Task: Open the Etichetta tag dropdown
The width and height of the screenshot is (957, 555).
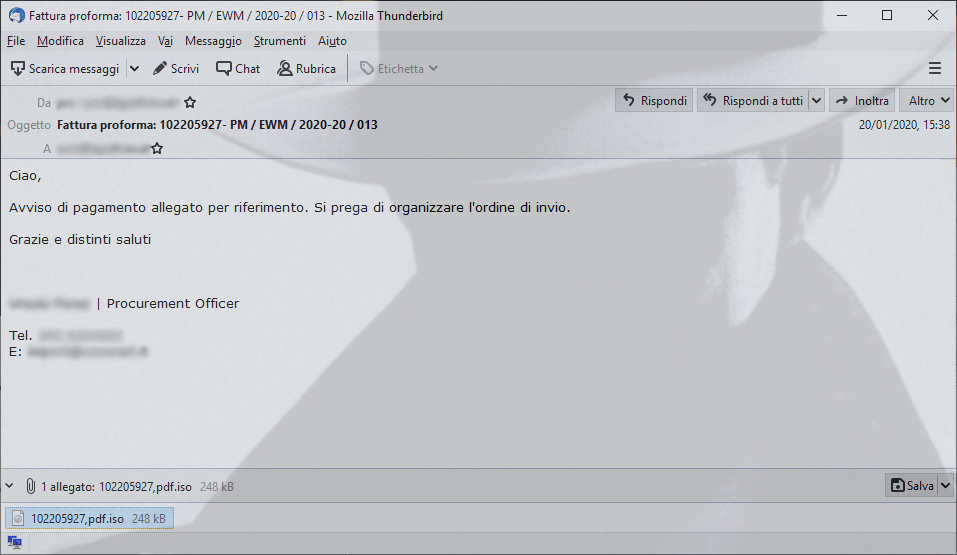Action: click(399, 68)
